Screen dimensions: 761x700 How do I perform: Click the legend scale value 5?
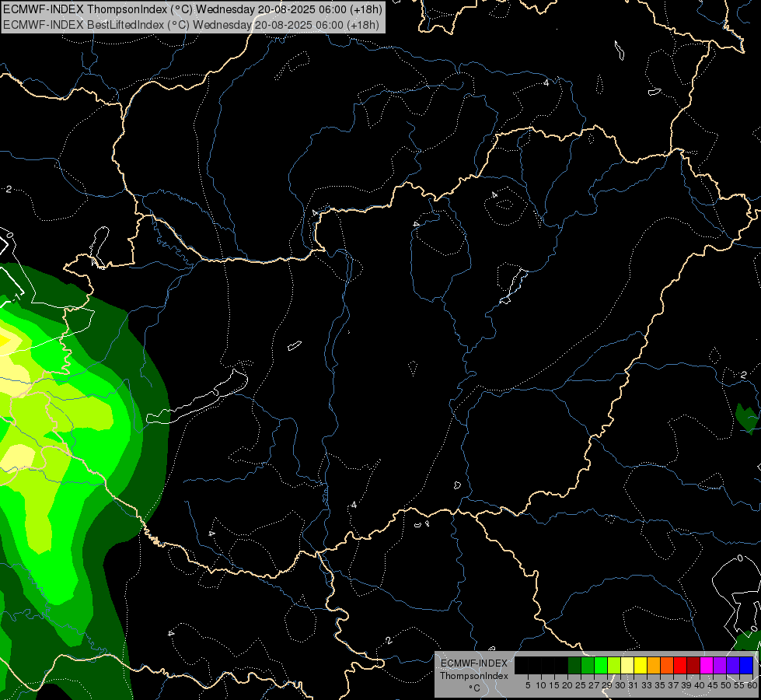point(528,685)
